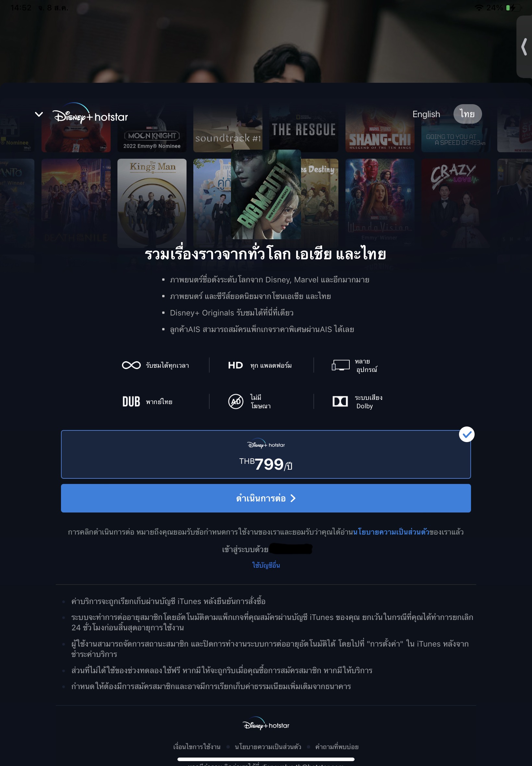The image size is (532, 766).
Task: Open the นโยบายความเป็นส่วนตัว inline link
Action: (391, 532)
